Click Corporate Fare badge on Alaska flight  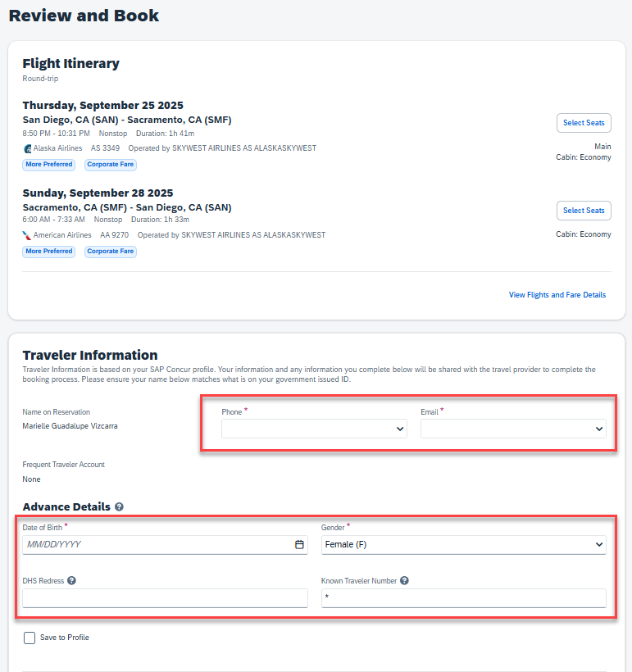tap(111, 165)
